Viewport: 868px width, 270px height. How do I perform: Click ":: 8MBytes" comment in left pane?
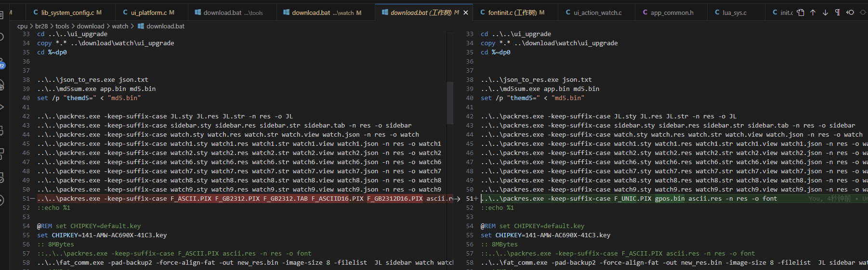[x=55, y=244]
